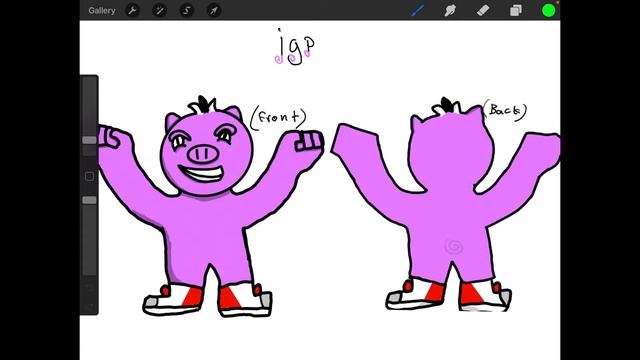
Task: Activate the Transform arrow tool
Action: coord(214,11)
